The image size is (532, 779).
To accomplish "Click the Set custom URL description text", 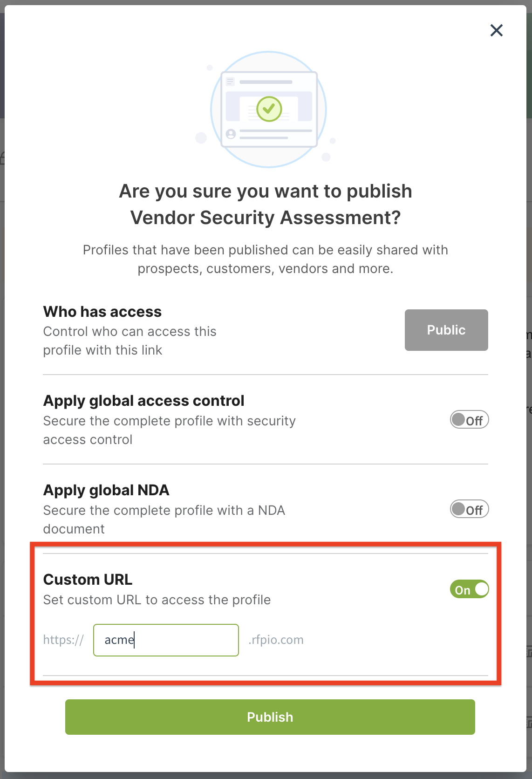I will pyautogui.click(x=157, y=600).
